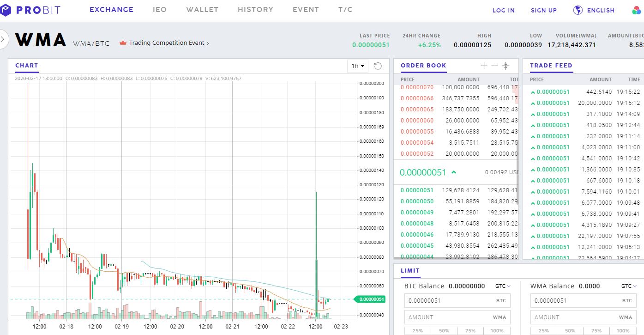
Task: Switch language via ENGLISH selector
Action: pyautogui.click(x=601, y=10)
